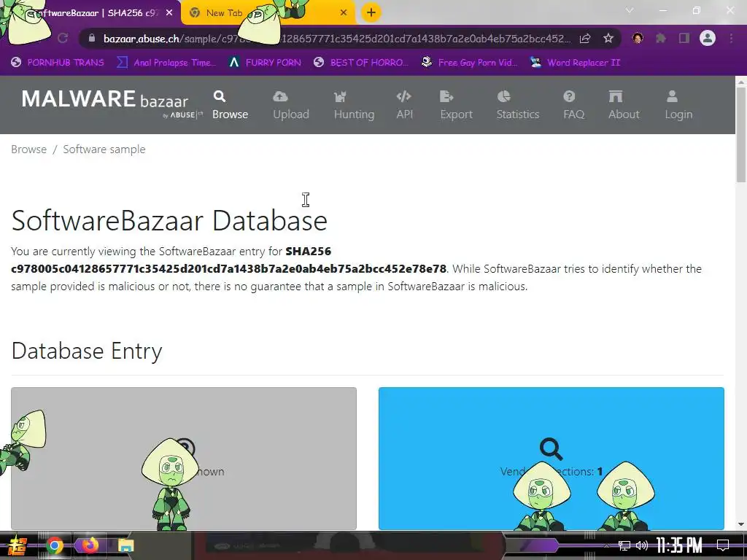
Task: Open the Statistics pie chart icon
Action: point(503,97)
